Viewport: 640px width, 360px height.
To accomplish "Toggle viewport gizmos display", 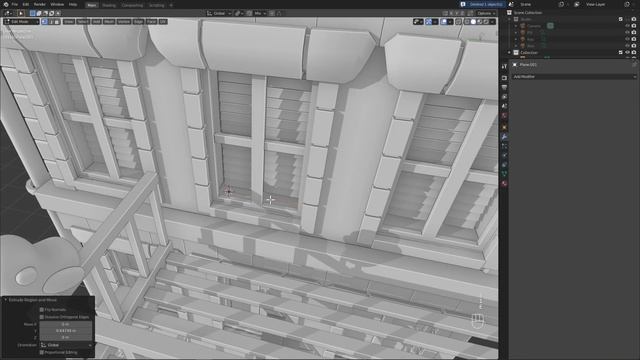I will (429, 22).
